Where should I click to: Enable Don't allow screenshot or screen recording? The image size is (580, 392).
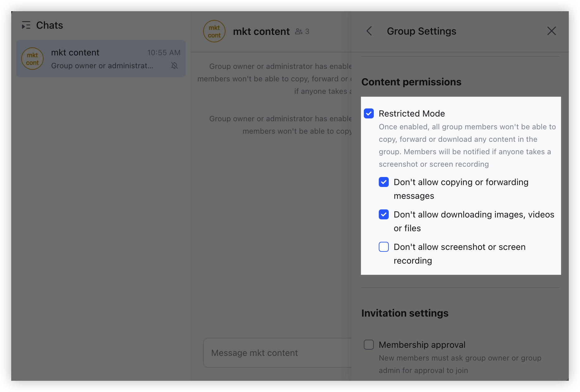pyautogui.click(x=384, y=247)
